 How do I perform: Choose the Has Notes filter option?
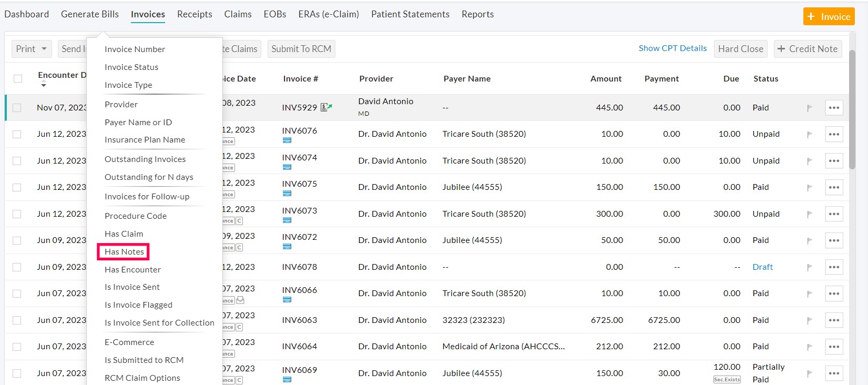click(124, 252)
